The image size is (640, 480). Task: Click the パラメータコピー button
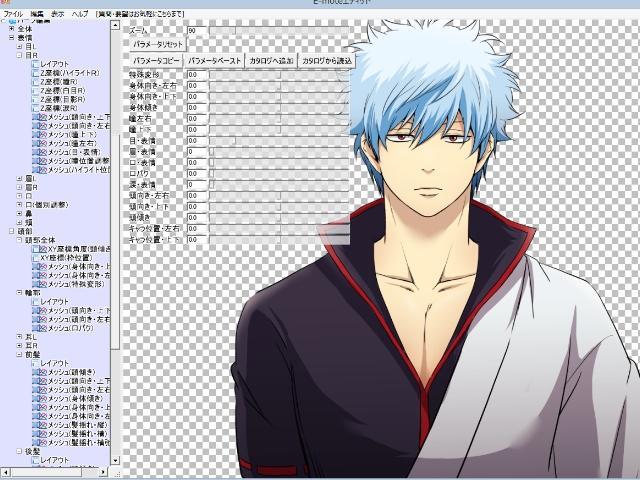point(156,61)
